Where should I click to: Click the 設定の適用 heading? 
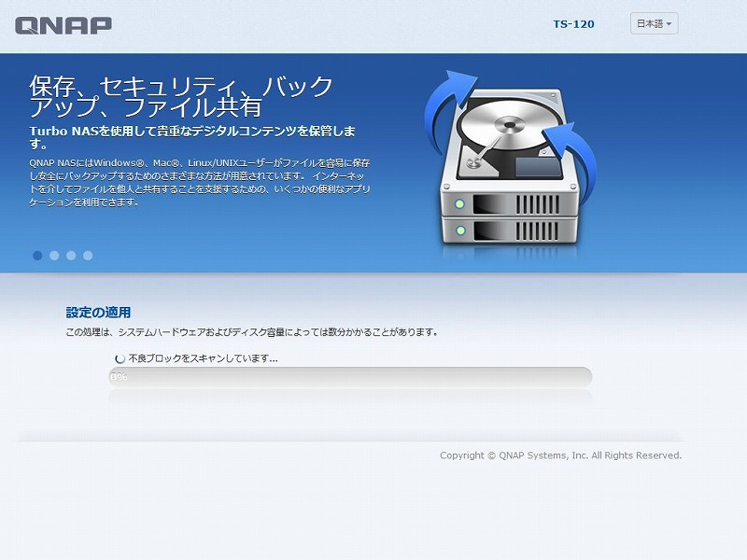tap(98, 313)
